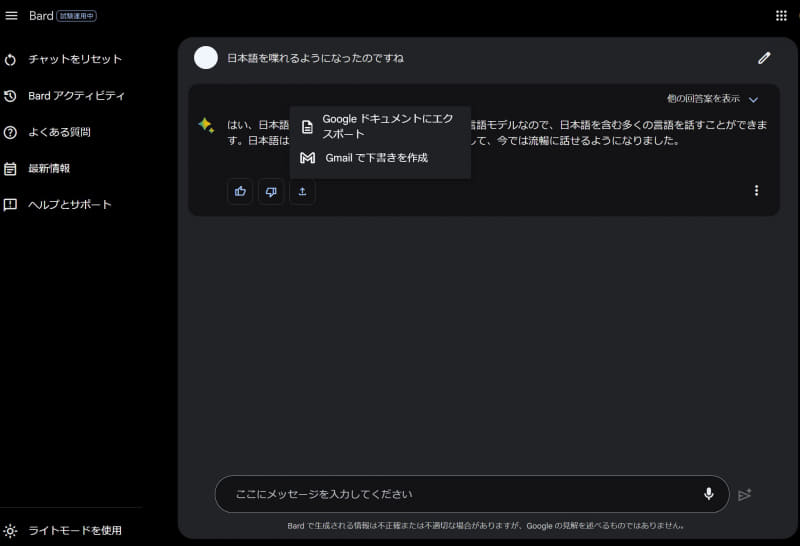
Task: Click the Google Docs document icon
Action: tap(307, 127)
